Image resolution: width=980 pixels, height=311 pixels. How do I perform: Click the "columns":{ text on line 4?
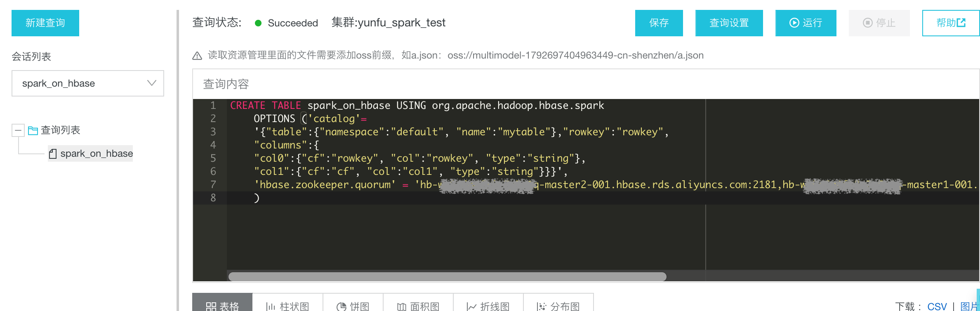[287, 145]
